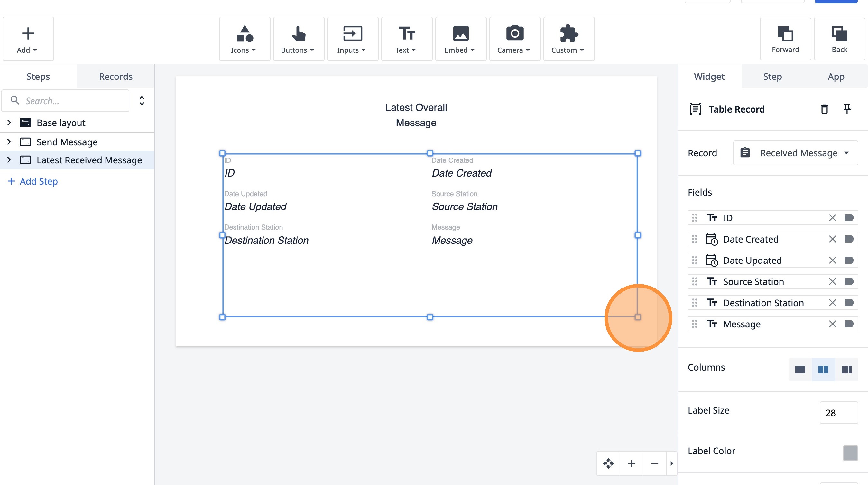Switch to the Step tab

tap(772, 77)
